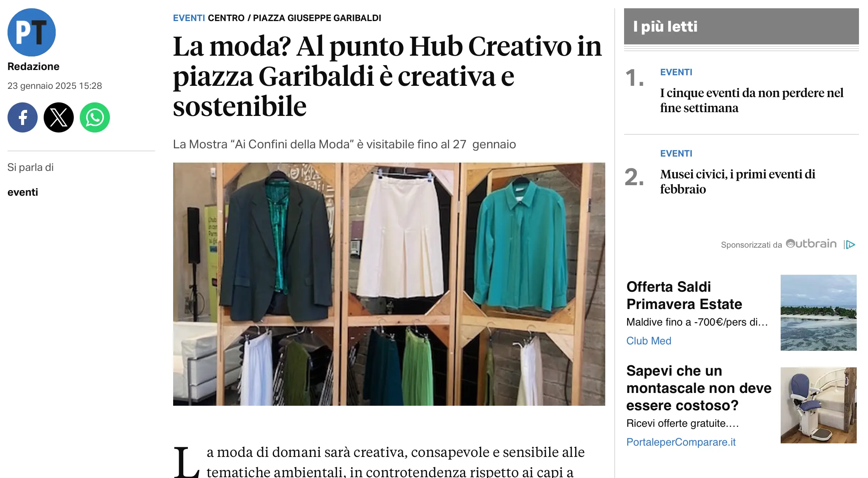Image resolution: width=868 pixels, height=478 pixels.
Task: Share article via WhatsApp
Action: [x=95, y=117]
